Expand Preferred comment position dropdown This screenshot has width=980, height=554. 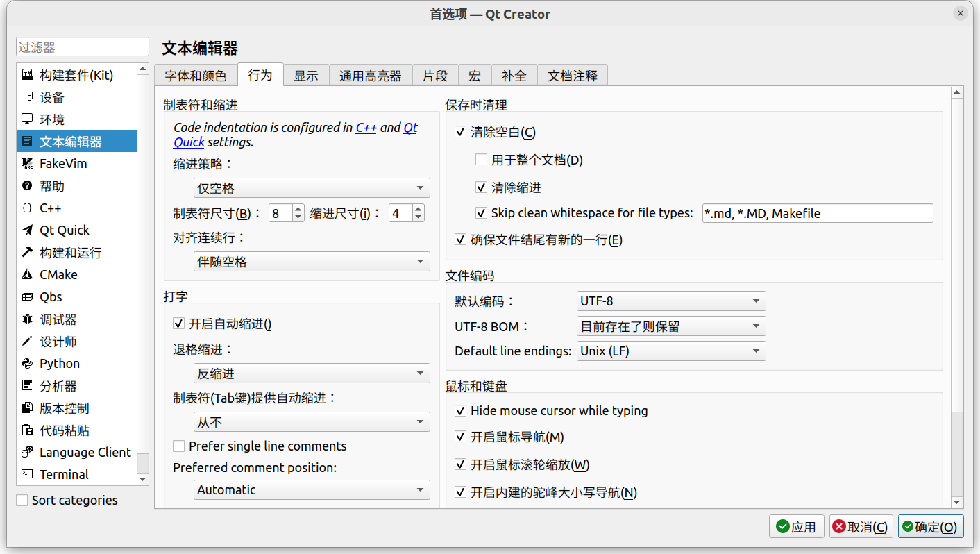pos(312,490)
